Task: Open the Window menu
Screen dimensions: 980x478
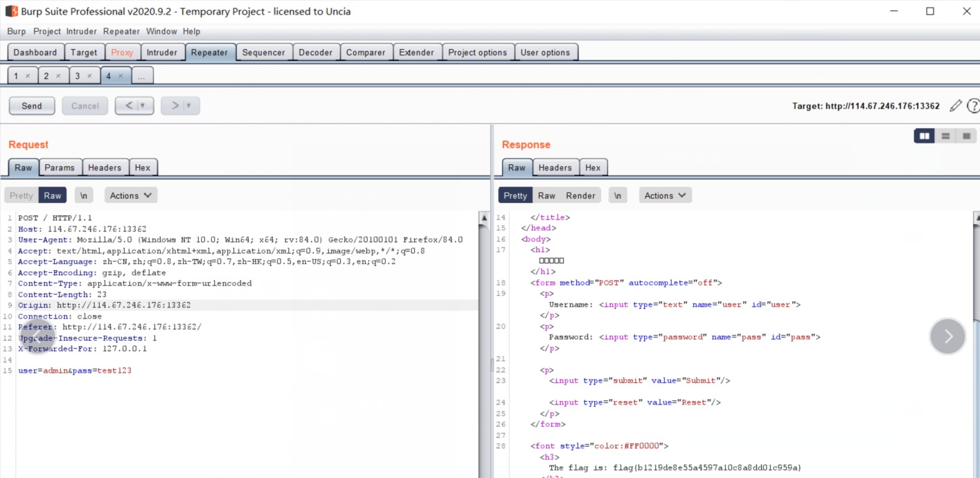Action: coord(161,31)
